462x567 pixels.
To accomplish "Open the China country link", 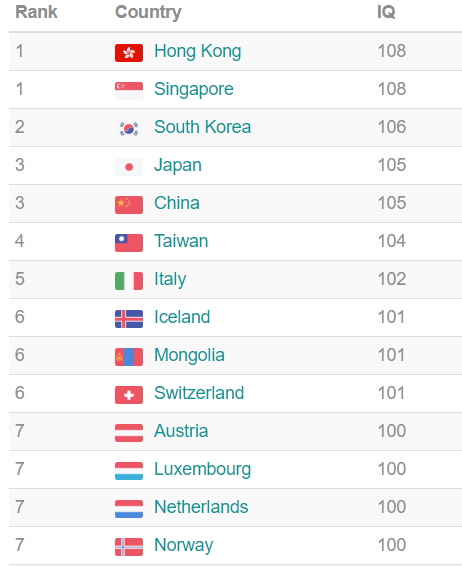I will 177,203.
